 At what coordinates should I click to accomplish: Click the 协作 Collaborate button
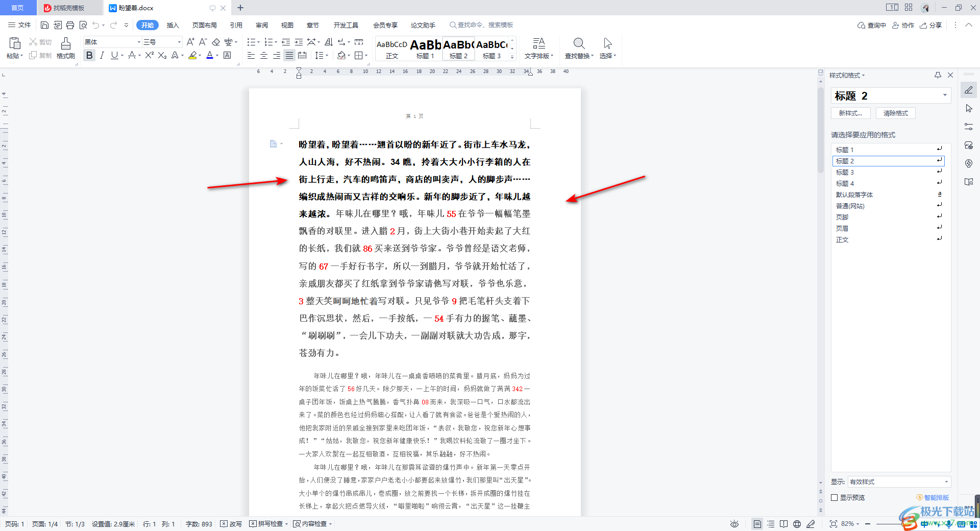click(x=903, y=25)
